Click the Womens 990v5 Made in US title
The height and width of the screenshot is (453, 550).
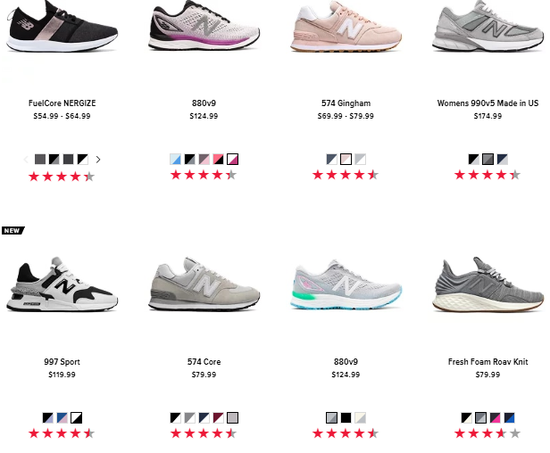point(488,103)
